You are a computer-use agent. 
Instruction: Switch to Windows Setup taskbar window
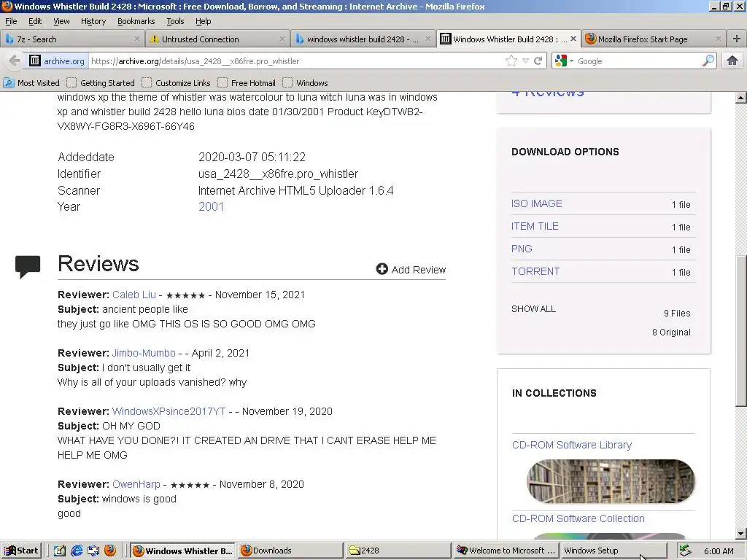tap(614, 551)
